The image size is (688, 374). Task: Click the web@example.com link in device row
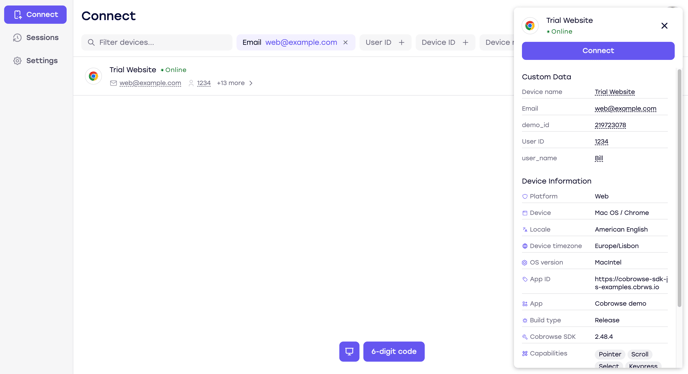point(150,83)
